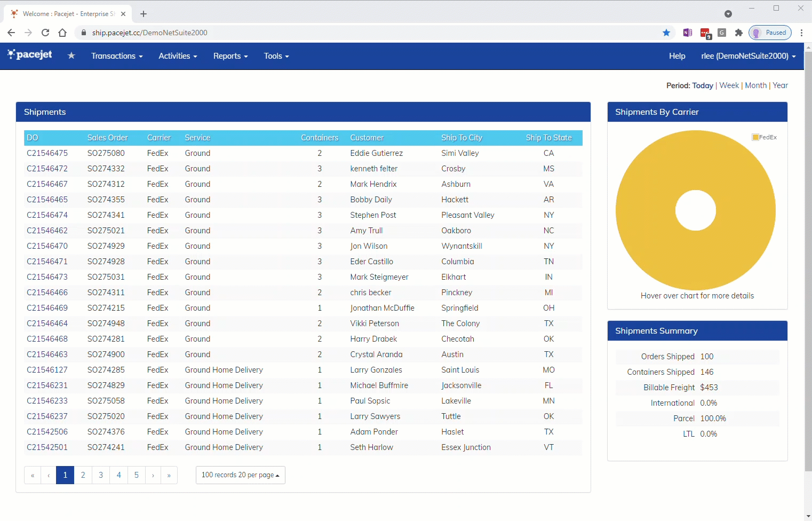
Task: Click page vertical scrollbar thumb
Action: click(x=808, y=260)
